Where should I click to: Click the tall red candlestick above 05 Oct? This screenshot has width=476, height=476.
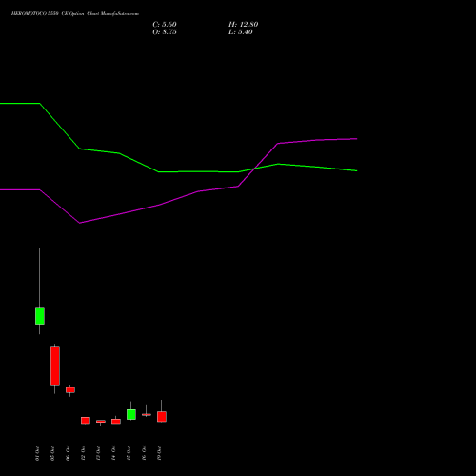point(55,366)
